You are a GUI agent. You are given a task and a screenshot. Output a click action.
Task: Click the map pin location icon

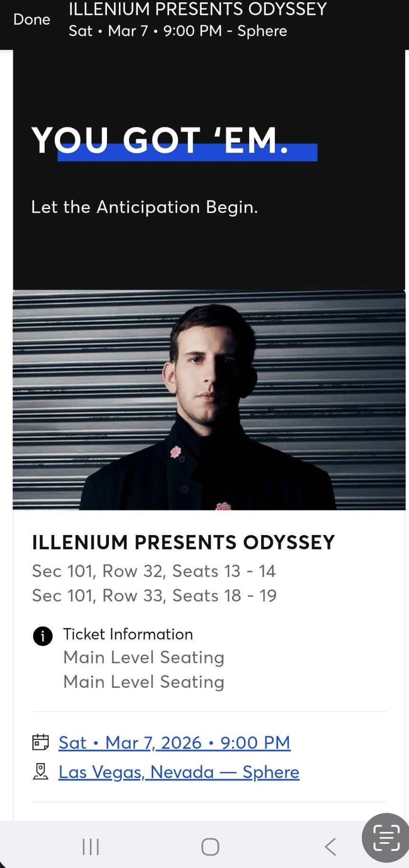pyautogui.click(x=40, y=772)
